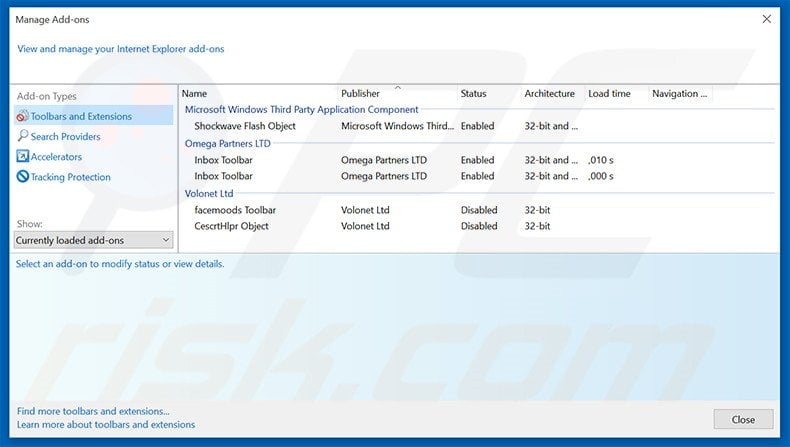790x447 pixels.
Task: Open Learn more about toolbars and extensions link
Action: coord(106,424)
